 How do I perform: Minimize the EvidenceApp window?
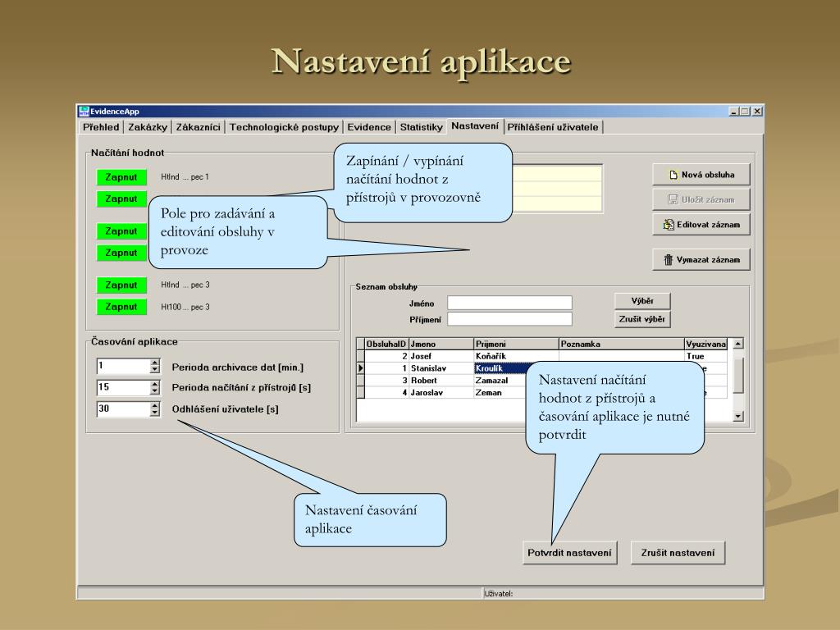734,112
